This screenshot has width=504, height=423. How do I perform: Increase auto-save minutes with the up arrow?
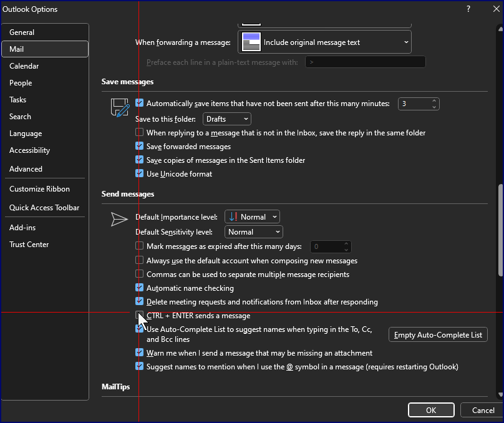[434, 100]
